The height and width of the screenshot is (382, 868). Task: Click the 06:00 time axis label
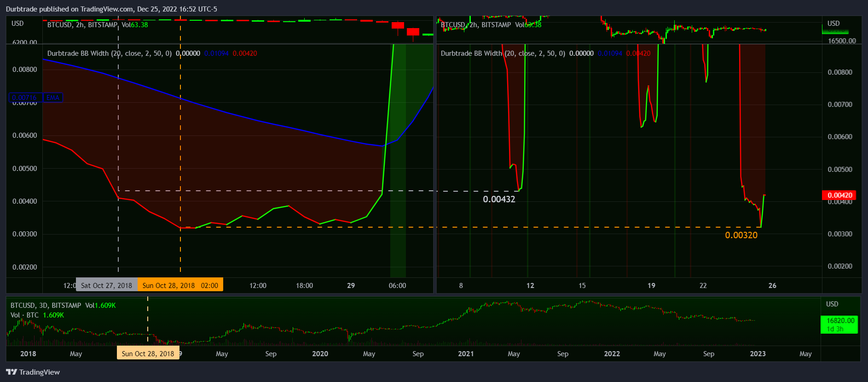click(x=397, y=285)
